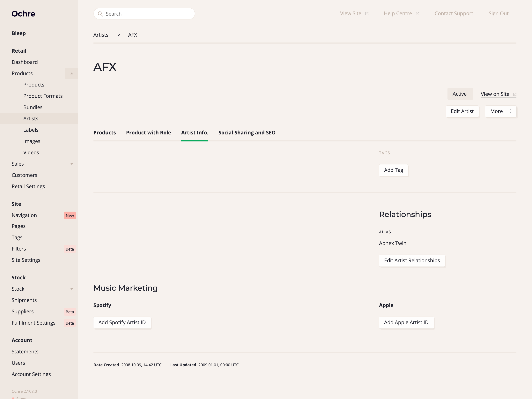Click the three-dot icon on More button
This screenshot has width=532, height=399.
point(510,111)
